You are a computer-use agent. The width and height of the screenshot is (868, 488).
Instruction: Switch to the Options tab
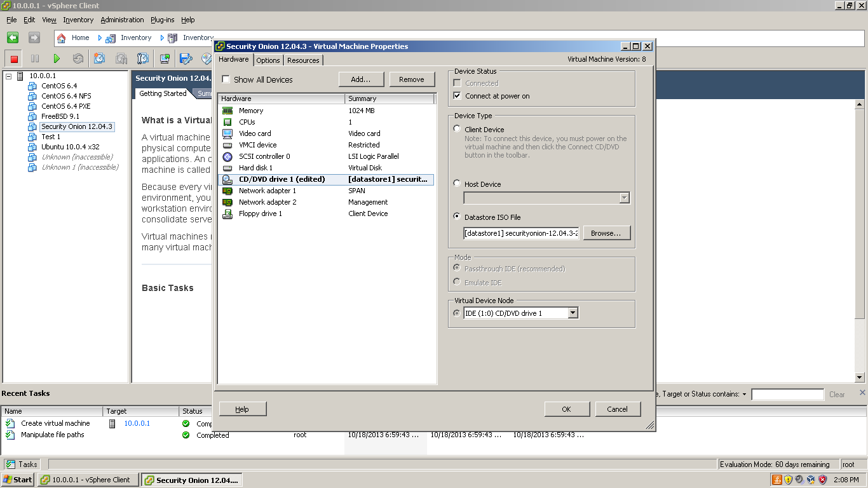click(x=268, y=60)
